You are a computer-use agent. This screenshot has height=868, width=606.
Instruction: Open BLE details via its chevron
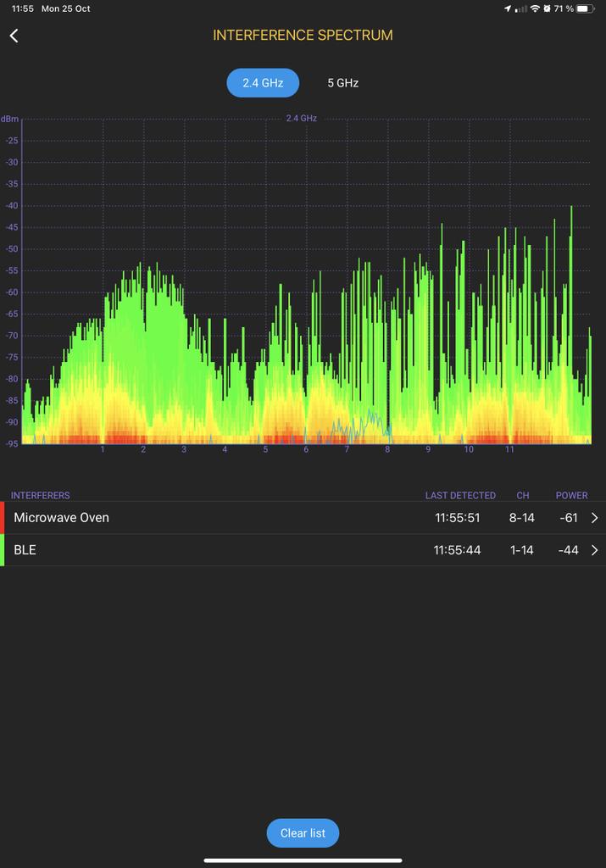click(x=594, y=550)
